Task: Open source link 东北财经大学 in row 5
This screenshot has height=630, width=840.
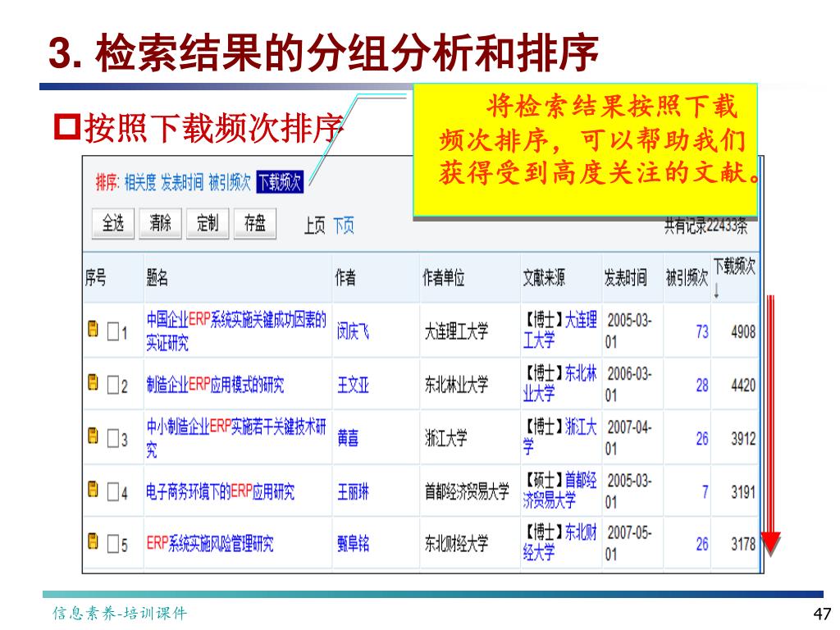Action: pyautogui.click(x=559, y=542)
